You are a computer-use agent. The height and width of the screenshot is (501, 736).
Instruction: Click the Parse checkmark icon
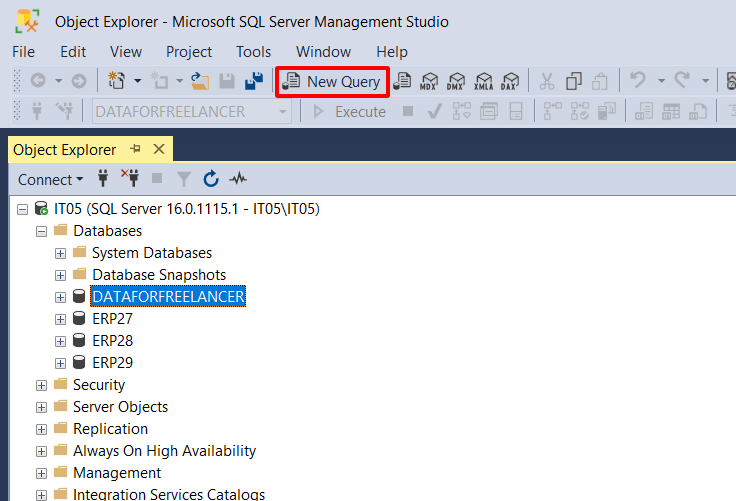click(x=435, y=112)
